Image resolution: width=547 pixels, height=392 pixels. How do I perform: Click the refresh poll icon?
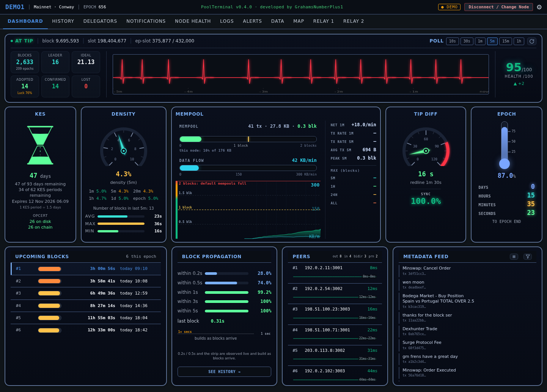pos(532,41)
